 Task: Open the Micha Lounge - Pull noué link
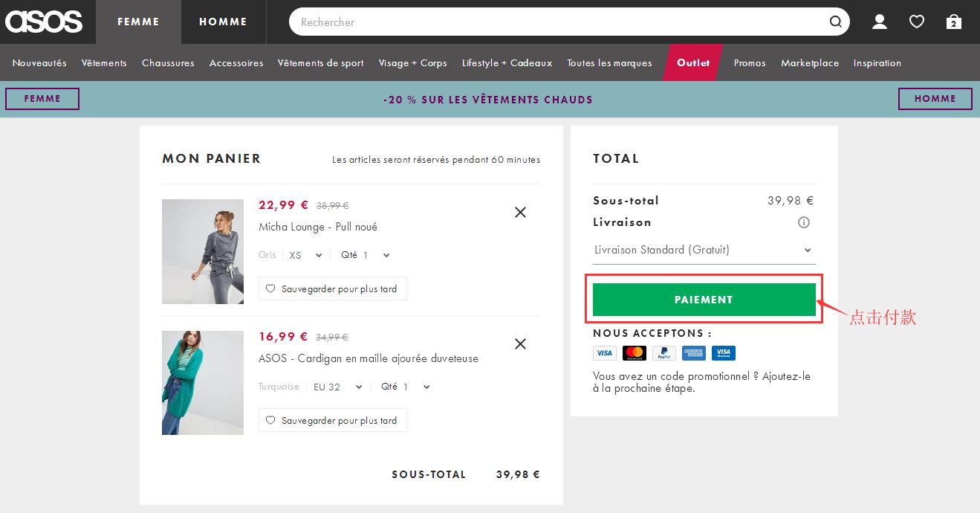pyautogui.click(x=318, y=227)
